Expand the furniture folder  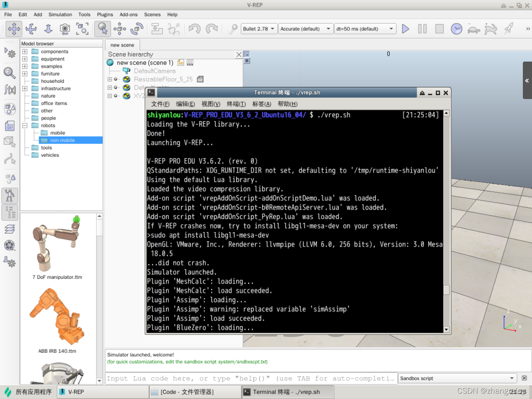tap(25, 74)
